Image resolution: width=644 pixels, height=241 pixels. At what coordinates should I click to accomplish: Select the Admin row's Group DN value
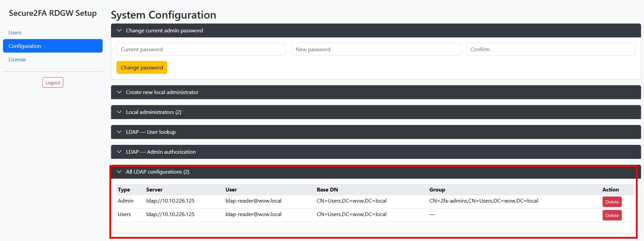pyautogui.click(x=483, y=201)
